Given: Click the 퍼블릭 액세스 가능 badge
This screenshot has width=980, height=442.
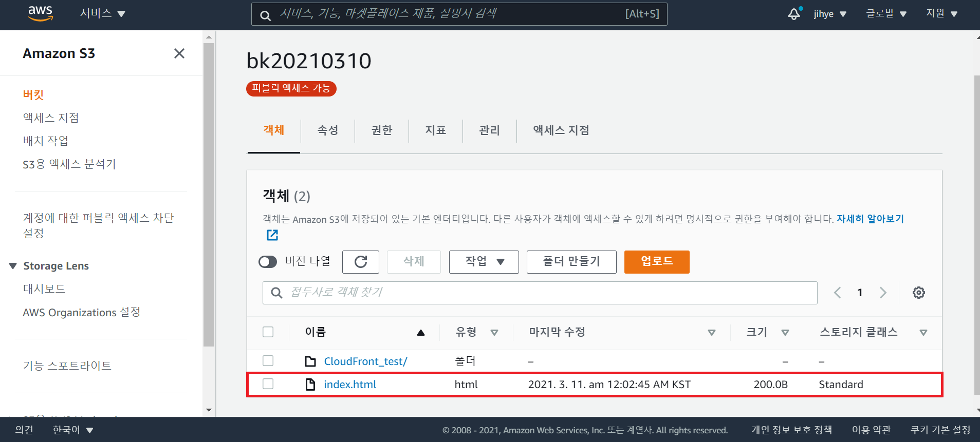Looking at the screenshot, I should coord(291,89).
